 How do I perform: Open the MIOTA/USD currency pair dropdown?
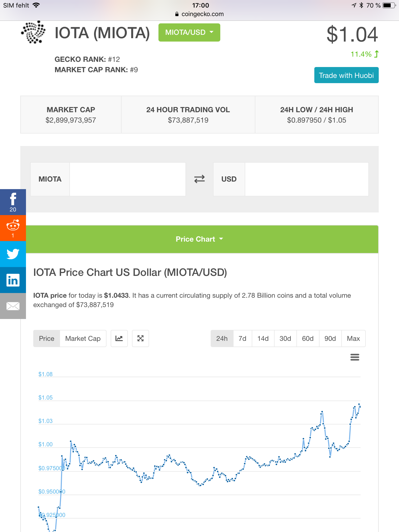pyautogui.click(x=189, y=32)
